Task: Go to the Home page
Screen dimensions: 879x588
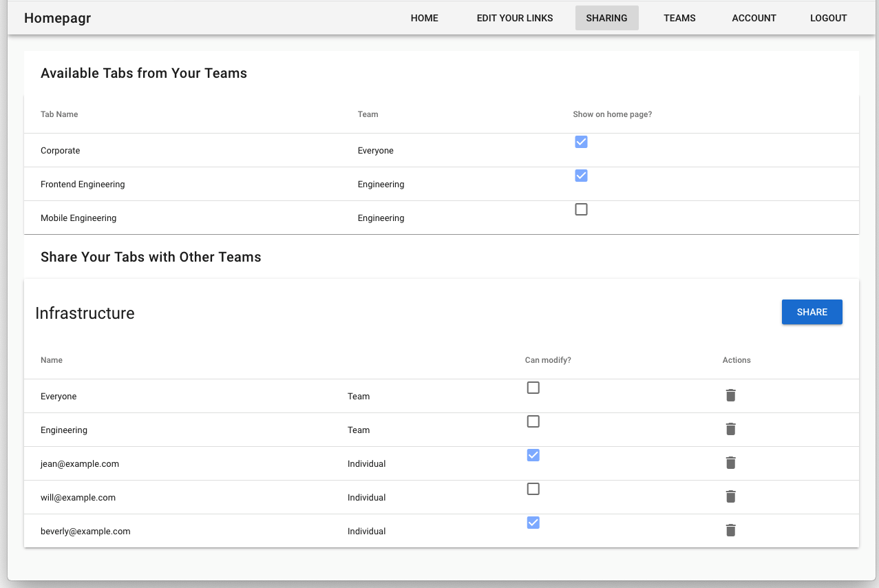Action: click(424, 18)
